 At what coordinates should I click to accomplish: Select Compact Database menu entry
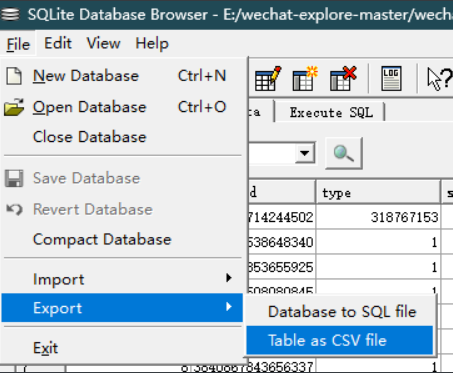pyautogui.click(x=122, y=239)
